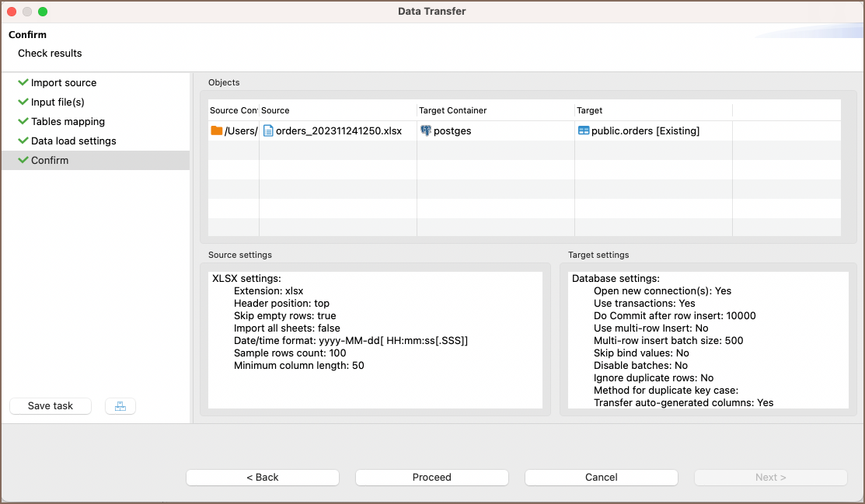Click the orange source folder icon
The width and height of the screenshot is (865, 504).
click(x=216, y=130)
